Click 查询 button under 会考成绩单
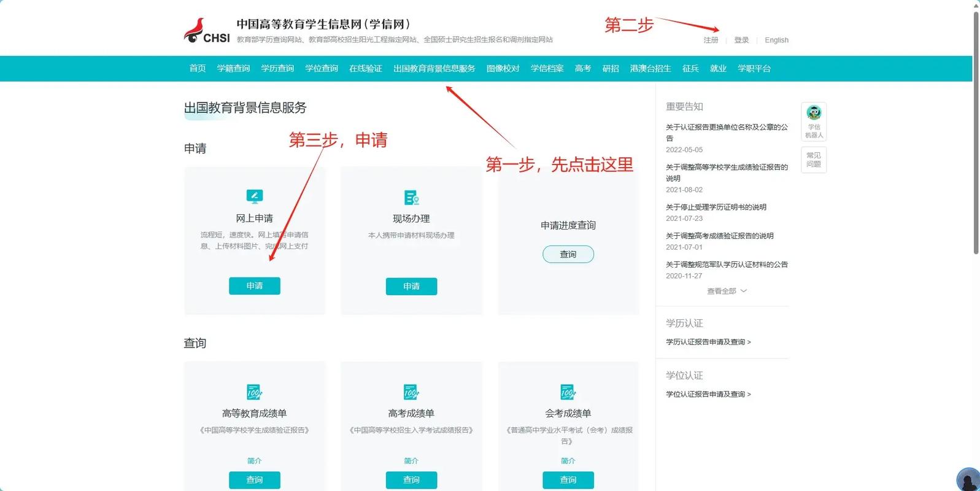This screenshot has height=491, width=980. 568,480
